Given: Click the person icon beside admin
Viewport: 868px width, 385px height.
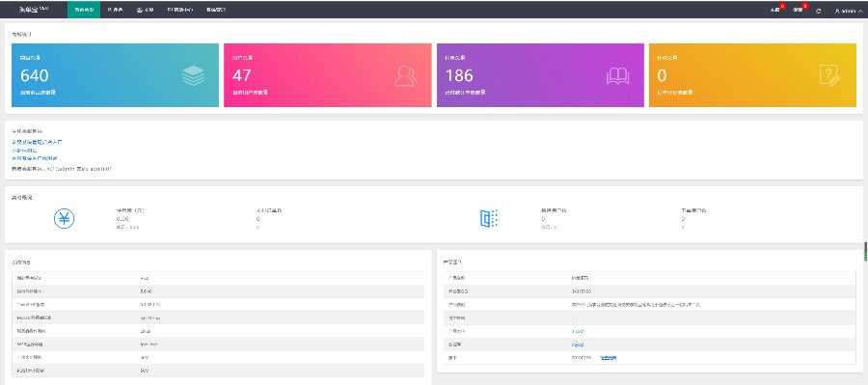Looking at the screenshot, I should pos(837,11).
